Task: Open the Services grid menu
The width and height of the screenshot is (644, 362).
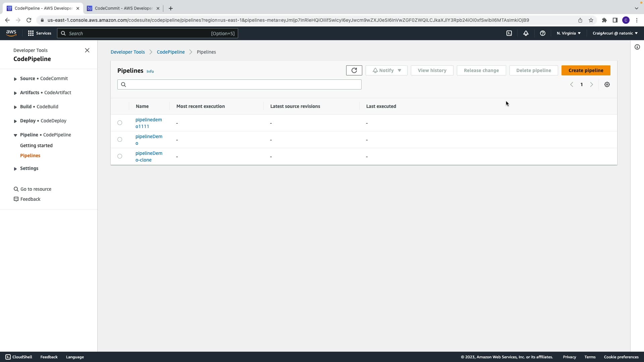Action: pos(39,33)
